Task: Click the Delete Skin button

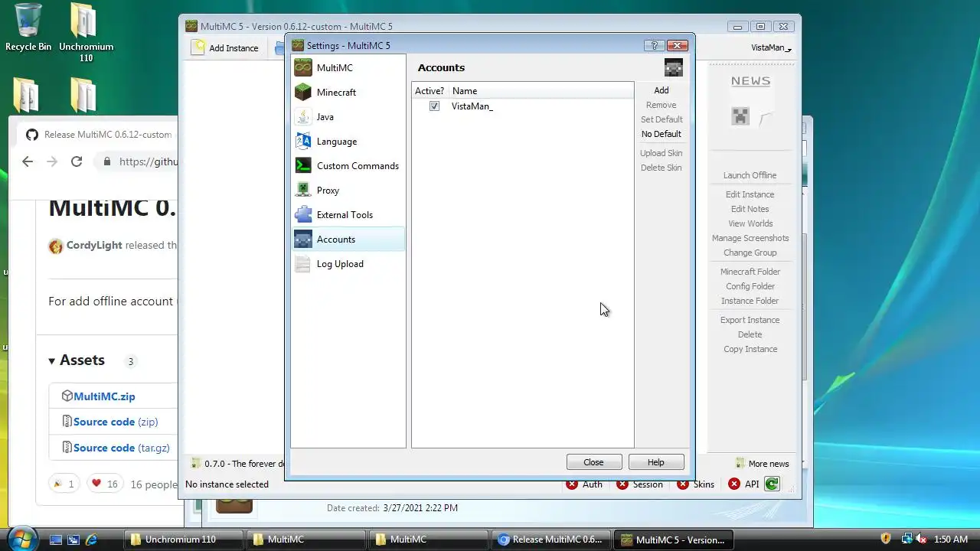Action: [x=661, y=168]
